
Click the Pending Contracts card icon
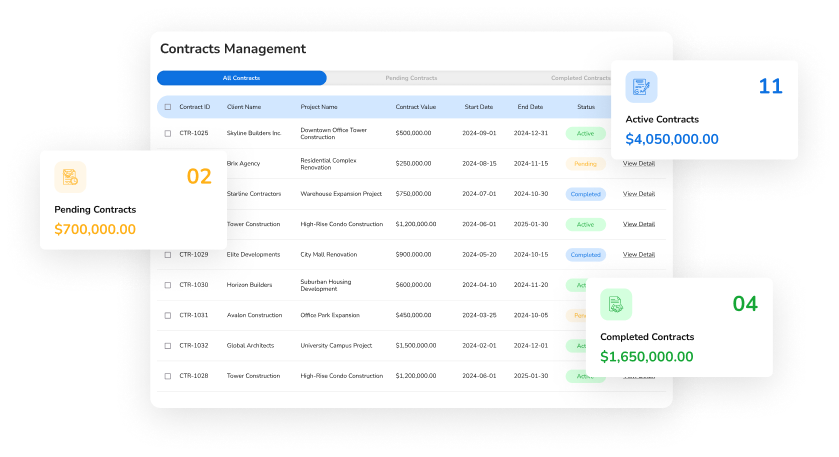point(70,177)
